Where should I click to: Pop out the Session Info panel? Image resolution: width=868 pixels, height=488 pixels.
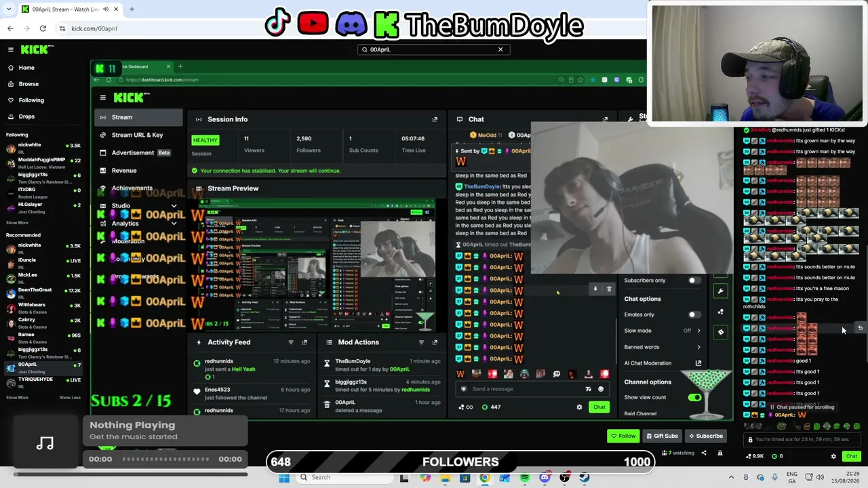[435, 119]
